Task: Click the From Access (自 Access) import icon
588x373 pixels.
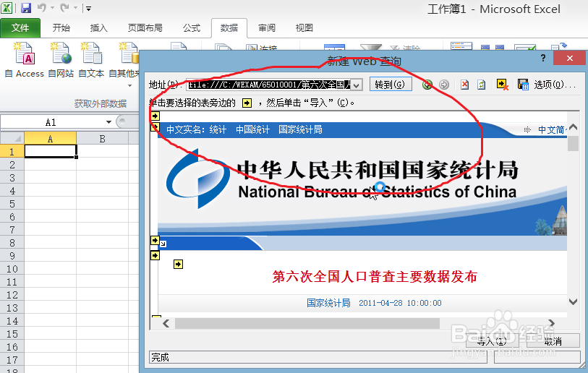Action: 25,60
